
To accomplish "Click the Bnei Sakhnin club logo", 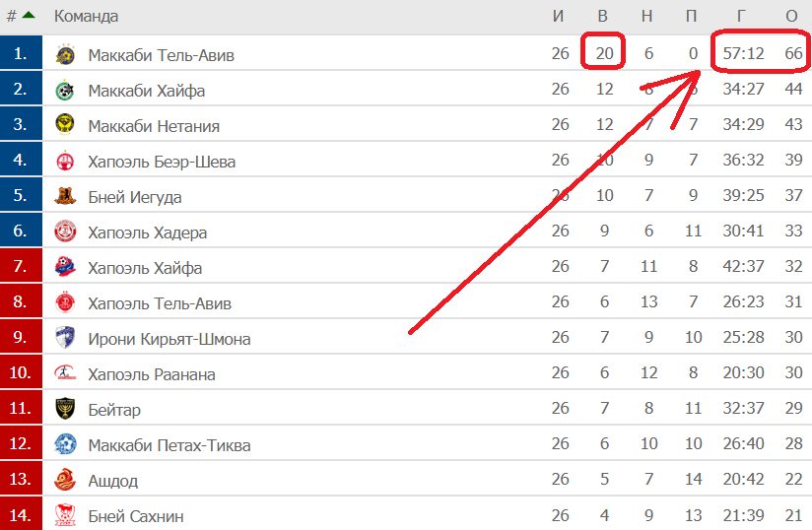I will [x=65, y=515].
